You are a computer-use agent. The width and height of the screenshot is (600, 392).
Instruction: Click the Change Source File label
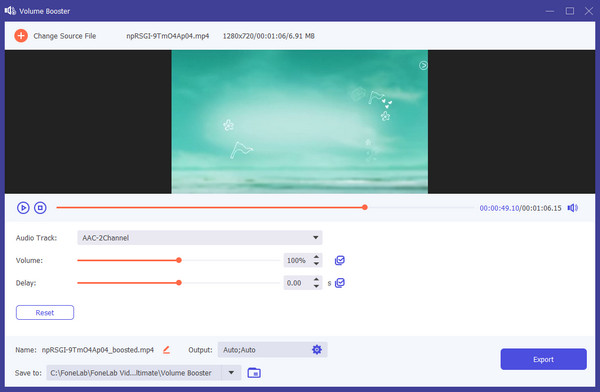pos(65,36)
